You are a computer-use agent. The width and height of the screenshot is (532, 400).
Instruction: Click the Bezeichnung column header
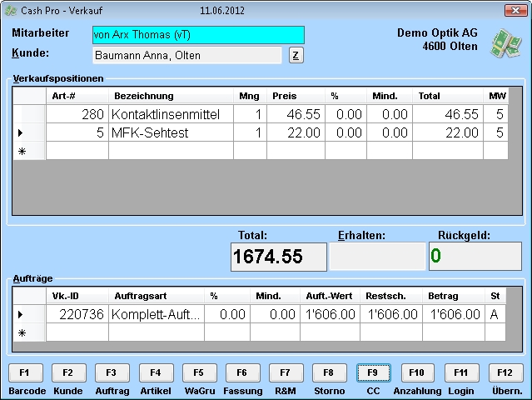(171, 96)
